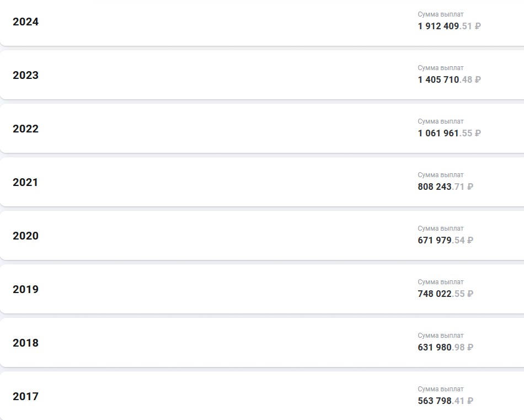
Task: Click the 748 022.55 ₽ amount
Action: pyautogui.click(x=446, y=294)
